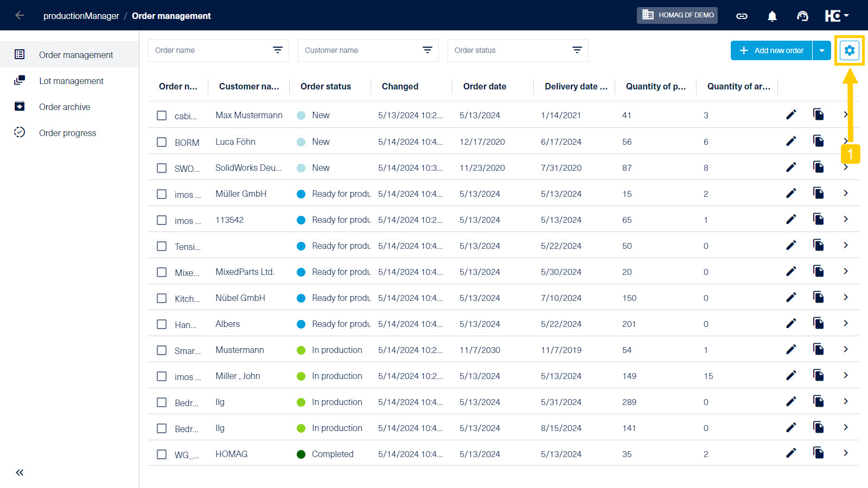Collapse the sidebar with double chevron
Screen dimensions: 868x488
(20, 473)
